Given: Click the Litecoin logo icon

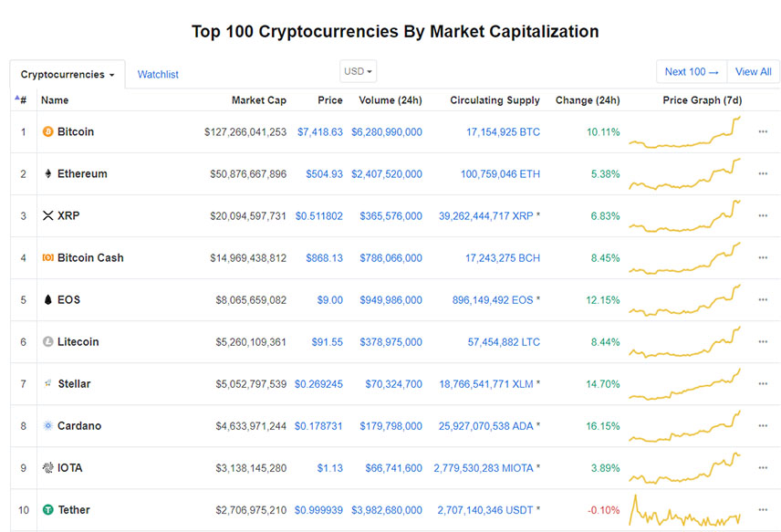Looking at the screenshot, I should click(x=48, y=342).
